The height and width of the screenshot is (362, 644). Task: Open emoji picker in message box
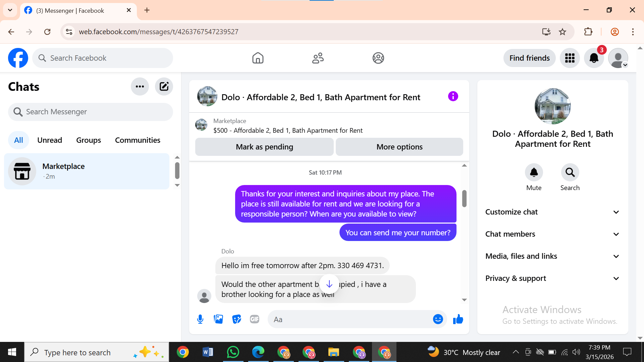click(x=438, y=319)
